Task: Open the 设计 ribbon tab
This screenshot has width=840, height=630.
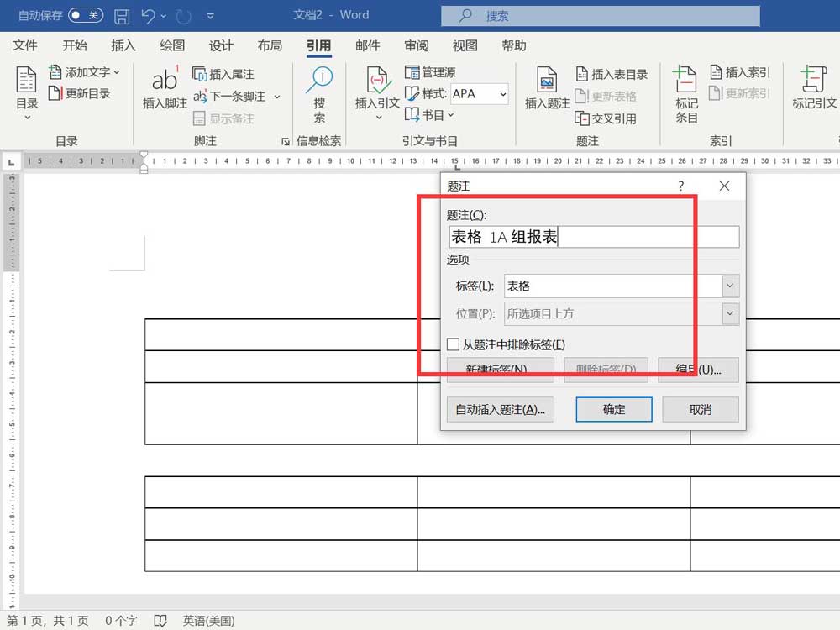Action: [221, 45]
